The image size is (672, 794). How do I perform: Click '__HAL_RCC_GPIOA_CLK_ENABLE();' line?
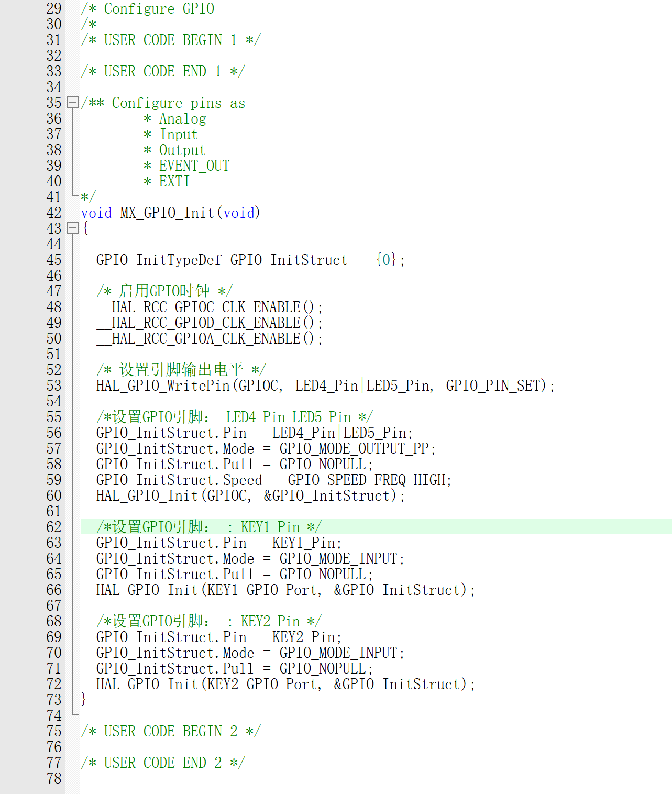click(210, 338)
